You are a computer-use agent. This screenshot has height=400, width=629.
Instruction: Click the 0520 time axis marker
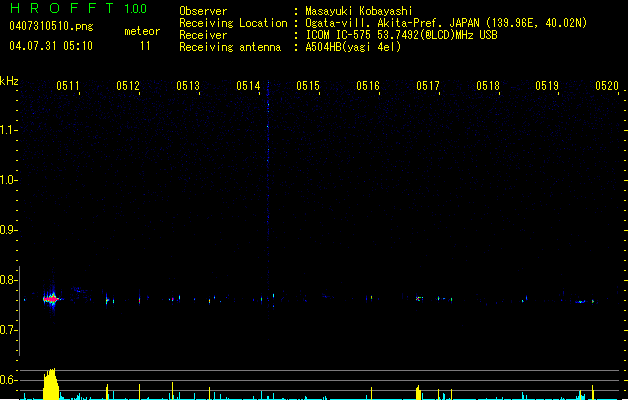pos(607,86)
